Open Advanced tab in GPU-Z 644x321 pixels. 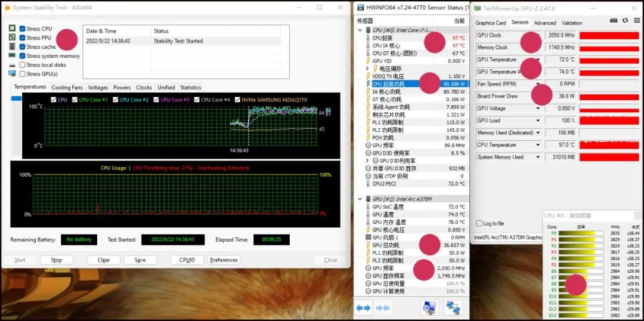545,23
